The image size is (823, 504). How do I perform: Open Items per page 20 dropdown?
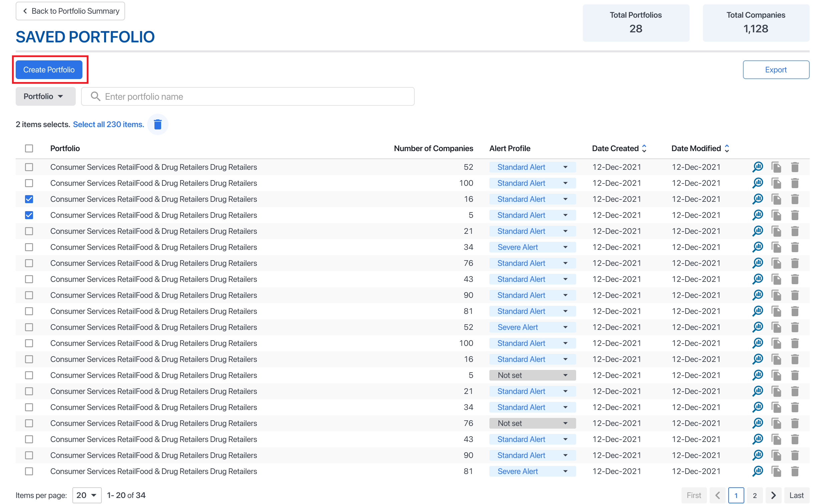coord(86,495)
